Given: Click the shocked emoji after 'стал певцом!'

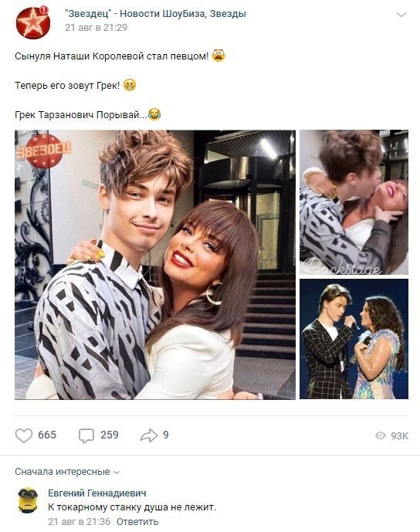Looking at the screenshot, I should pos(218,56).
